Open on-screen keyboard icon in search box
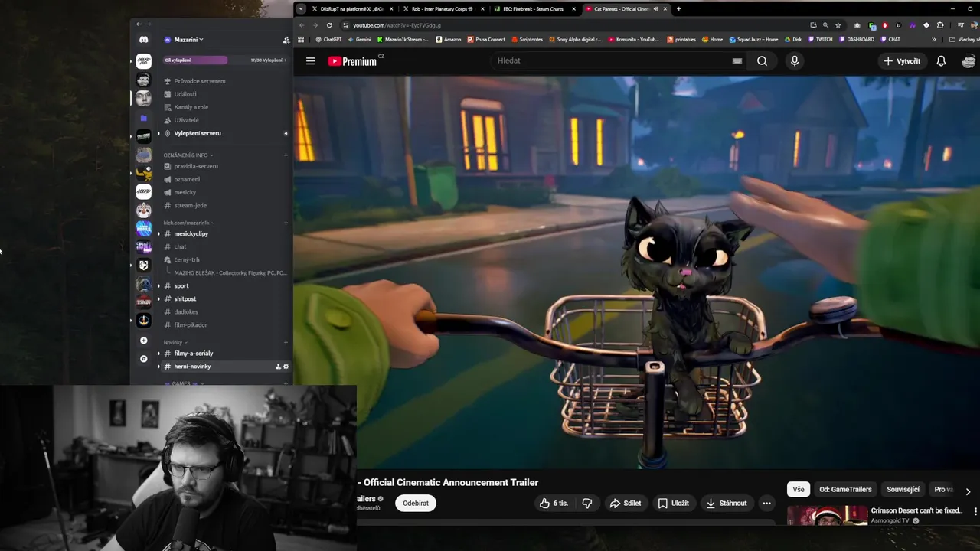 737,61
